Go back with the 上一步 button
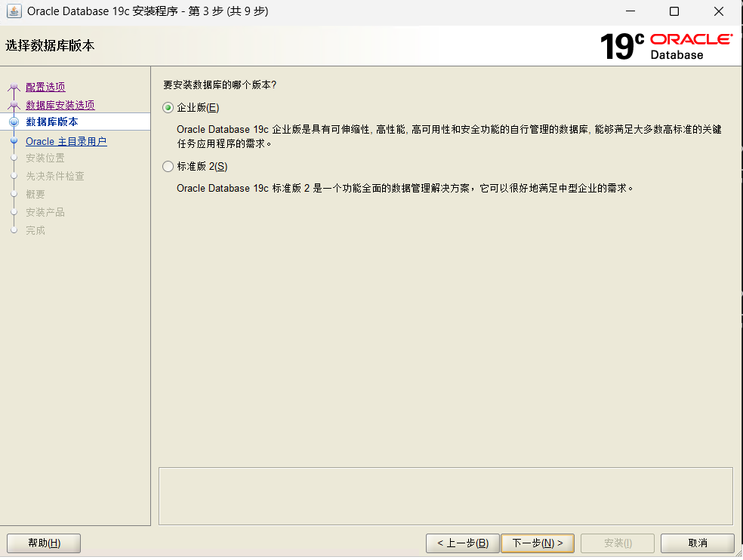 tap(462, 543)
